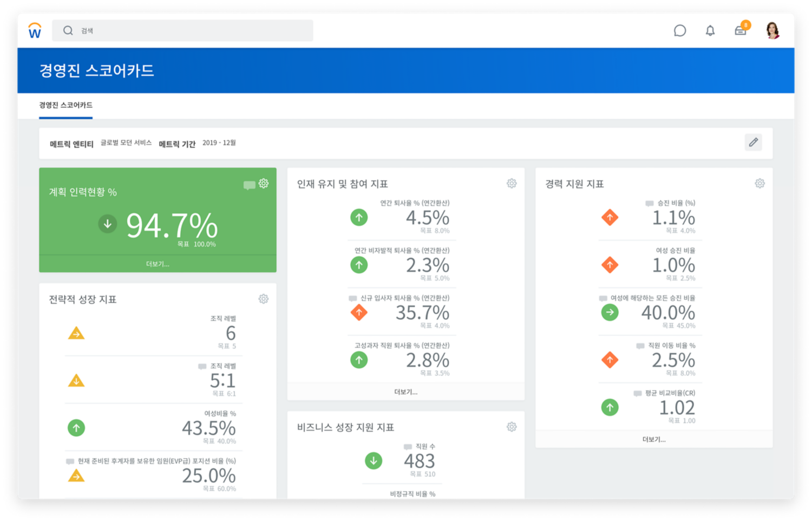The width and height of the screenshot is (812, 521).
Task: Click the magnifier icon in search bar
Action: [68, 30]
